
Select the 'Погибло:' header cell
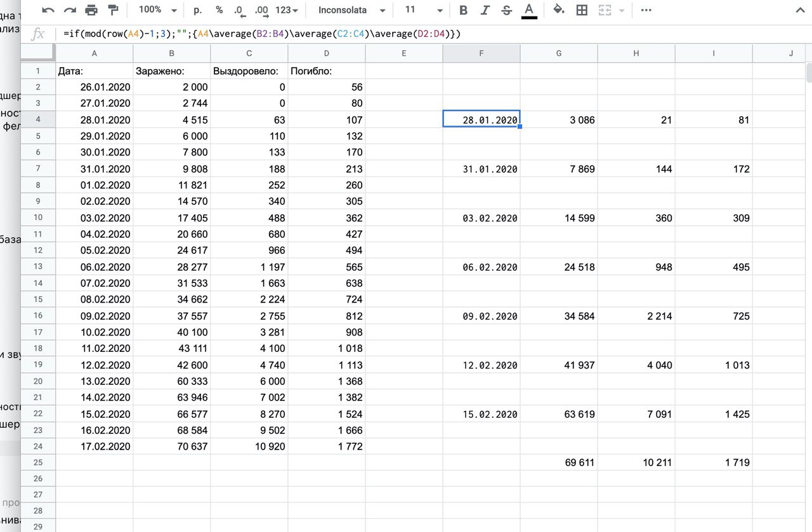coord(327,71)
